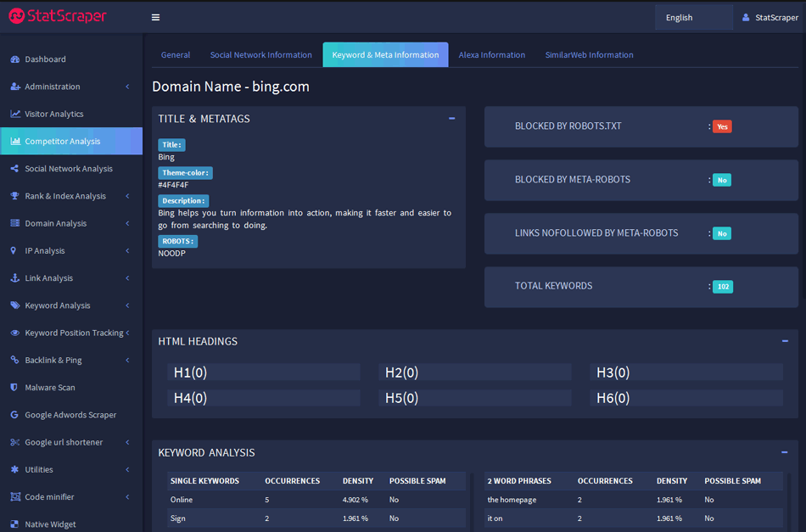Click the H4(0) heading box
Screen dimensions: 806x532
point(264,398)
